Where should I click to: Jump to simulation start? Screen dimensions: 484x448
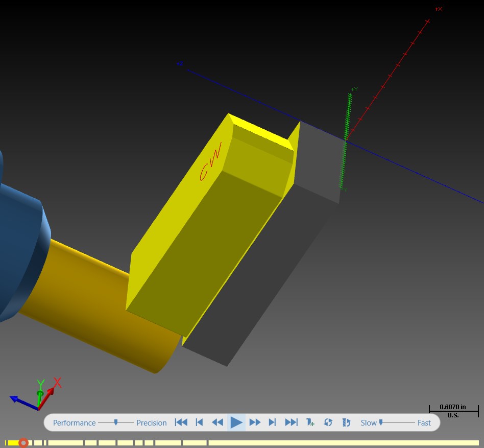click(x=181, y=422)
